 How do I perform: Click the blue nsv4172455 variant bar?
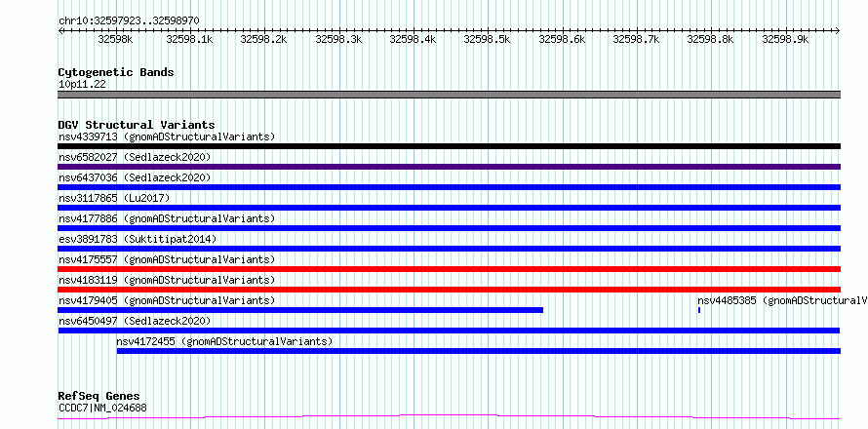pyautogui.click(x=479, y=351)
